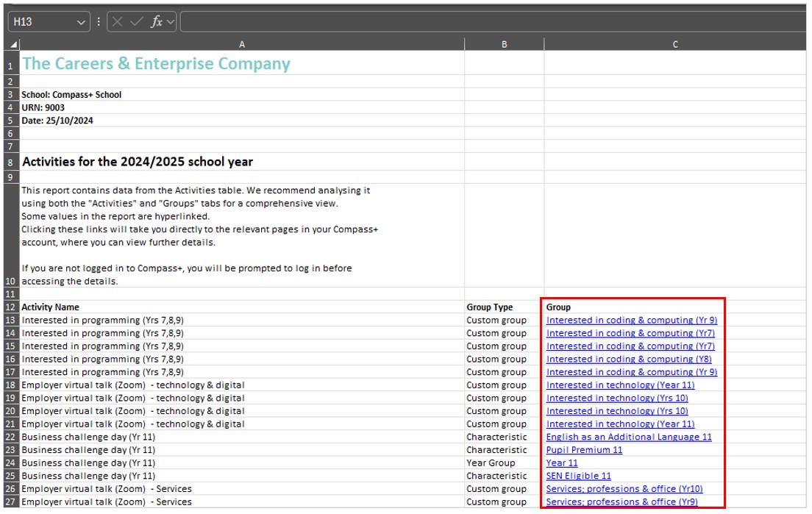Open the Name Box dropdown arrow
The image size is (812, 514).
coord(81,22)
